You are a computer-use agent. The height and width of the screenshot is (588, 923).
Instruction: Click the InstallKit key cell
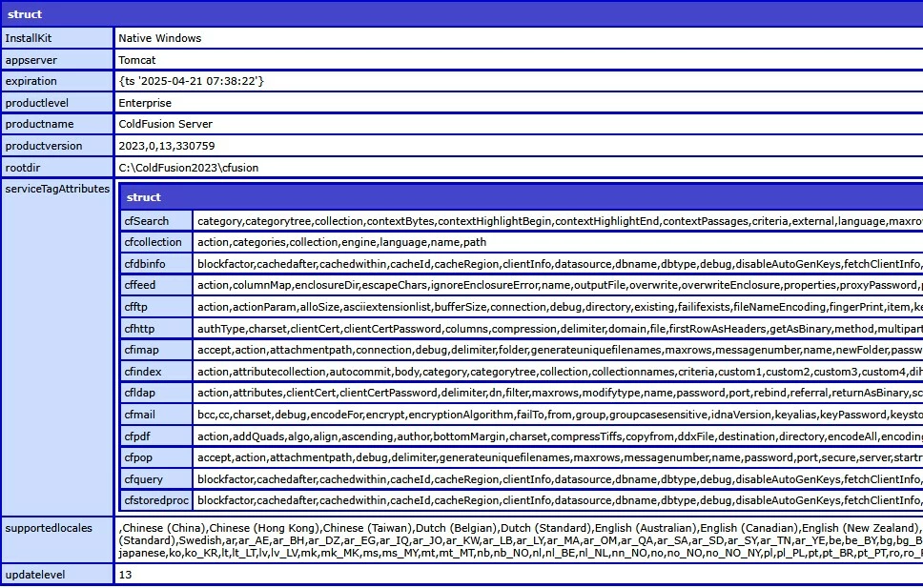click(57, 38)
